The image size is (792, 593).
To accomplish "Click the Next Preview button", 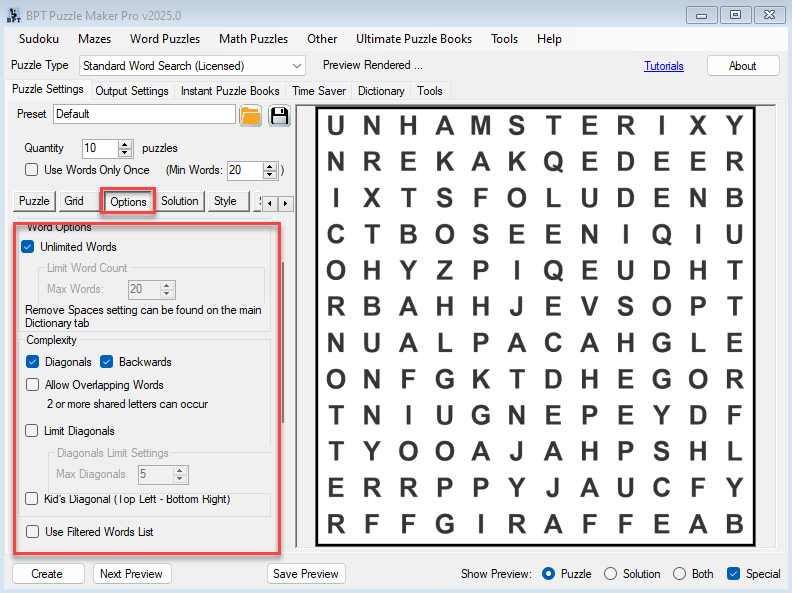I will [132, 574].
